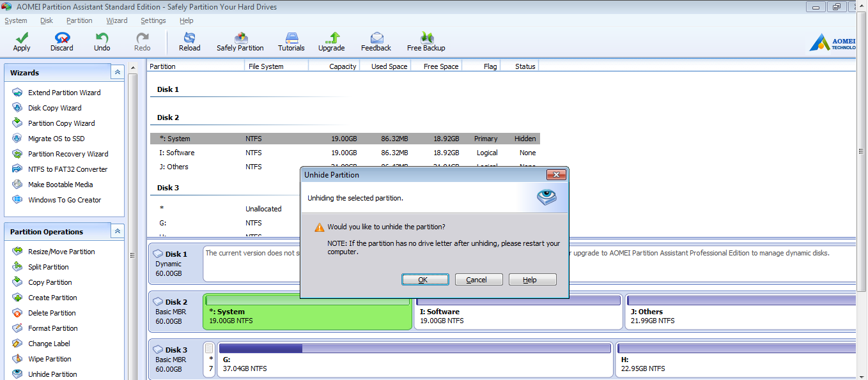This screenshot has width=868, height=380.
Task: Open the Disk menu
Action: tap(47, 20)
